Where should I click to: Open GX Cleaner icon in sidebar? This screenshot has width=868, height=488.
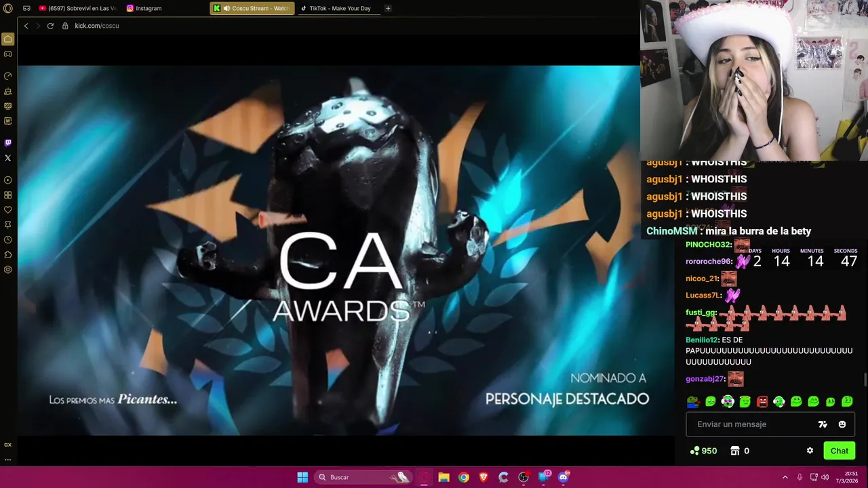coord(8,91)
